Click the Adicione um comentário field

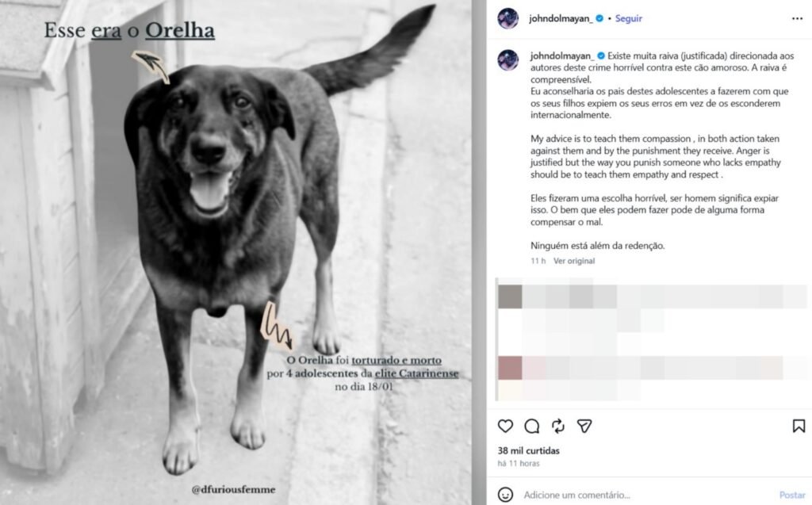point(647,495)
